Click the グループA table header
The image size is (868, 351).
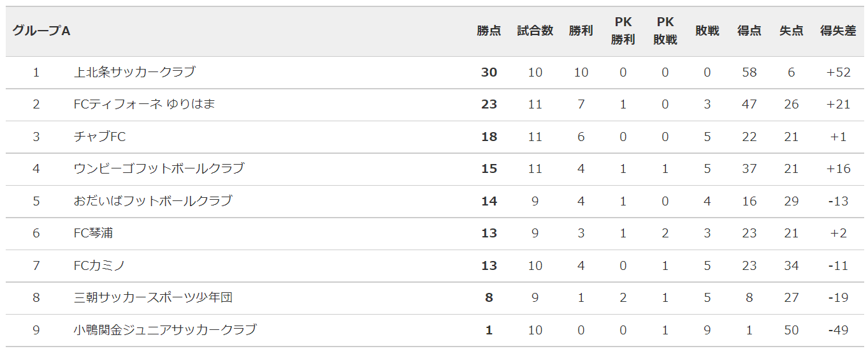(x=41, y=31)
